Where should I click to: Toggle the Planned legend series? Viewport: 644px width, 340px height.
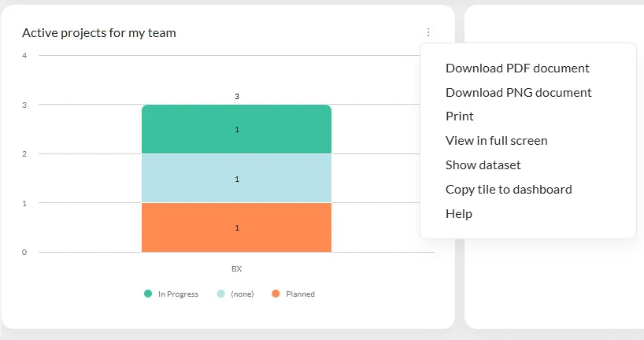tap(300, 294)
